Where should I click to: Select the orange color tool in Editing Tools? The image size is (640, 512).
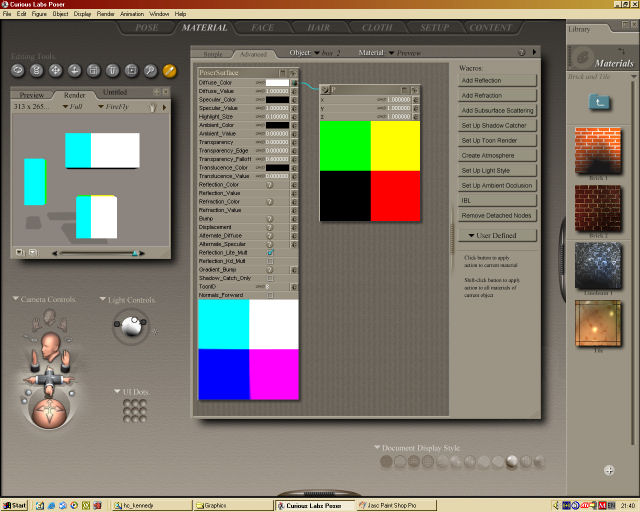(169, 71)
